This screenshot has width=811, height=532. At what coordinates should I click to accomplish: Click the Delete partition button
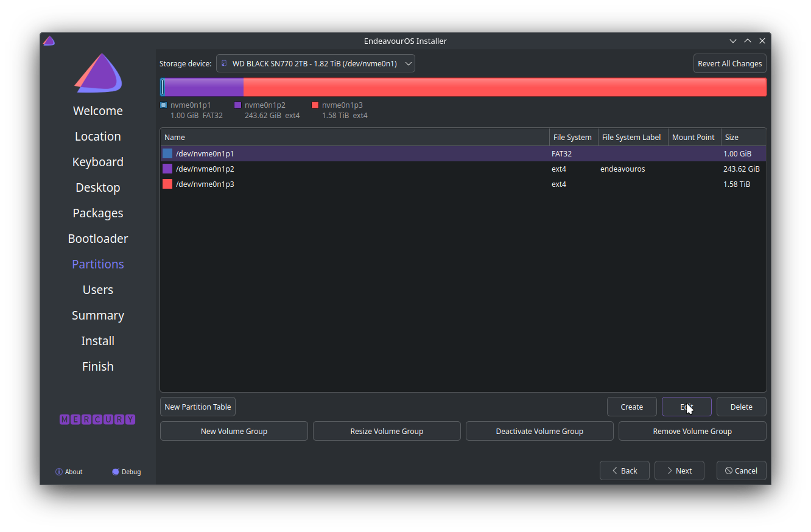coord(742,407)
